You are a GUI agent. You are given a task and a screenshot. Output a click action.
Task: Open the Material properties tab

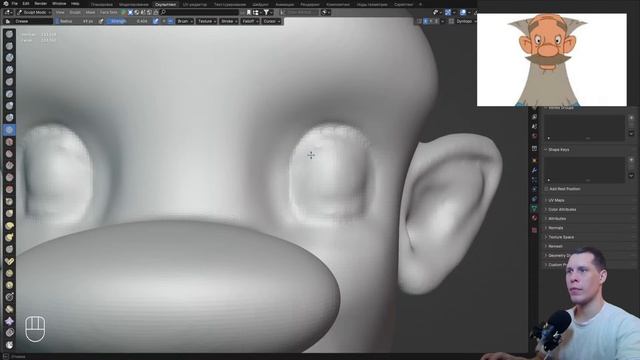pyautogui.click(x=534, y=218)
